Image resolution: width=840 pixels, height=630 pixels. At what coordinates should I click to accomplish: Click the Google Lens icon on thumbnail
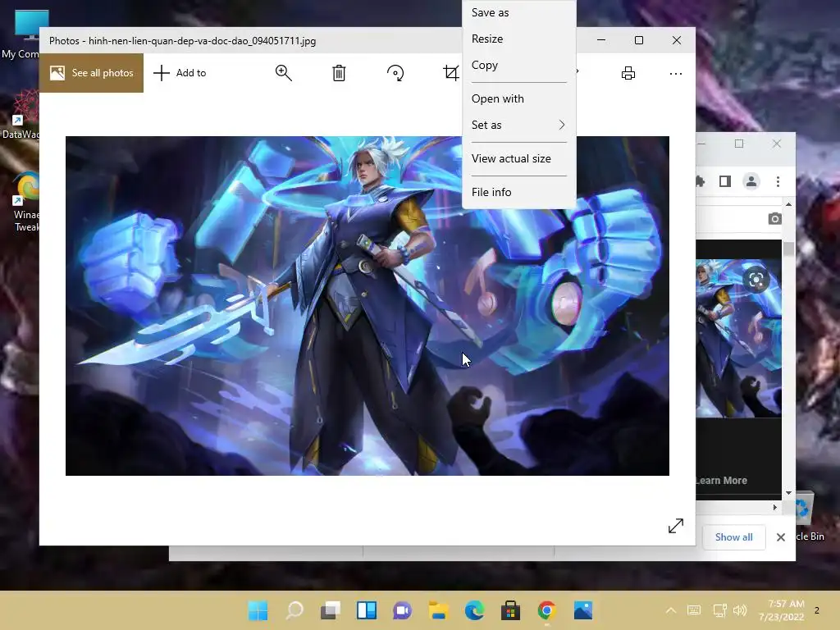pos(756,279)
